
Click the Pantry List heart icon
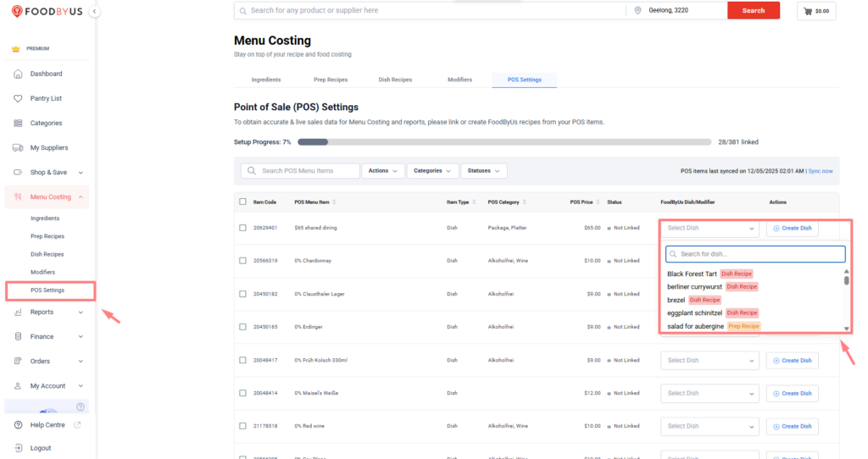18,98
